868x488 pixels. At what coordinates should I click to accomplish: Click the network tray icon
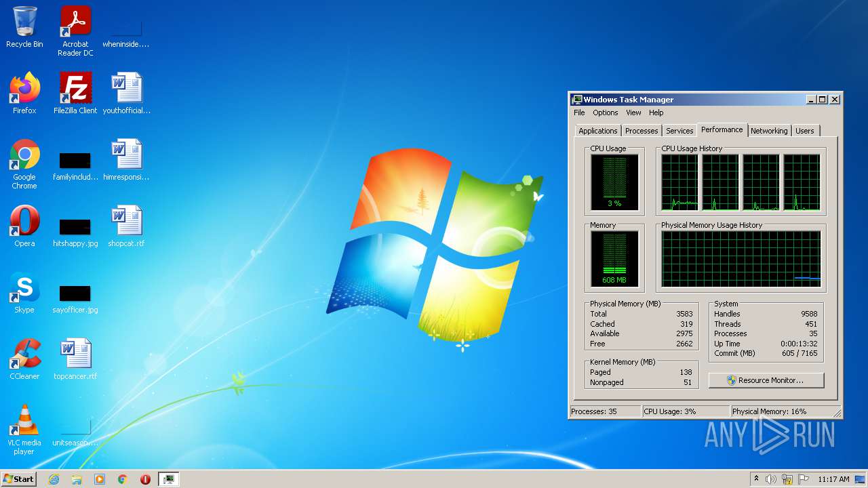pyautogui.click(x=787, y=479)
